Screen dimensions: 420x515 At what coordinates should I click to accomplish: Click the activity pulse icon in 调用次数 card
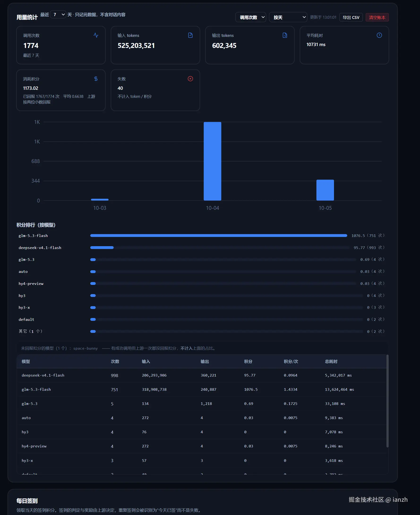(x=96, y=35)
